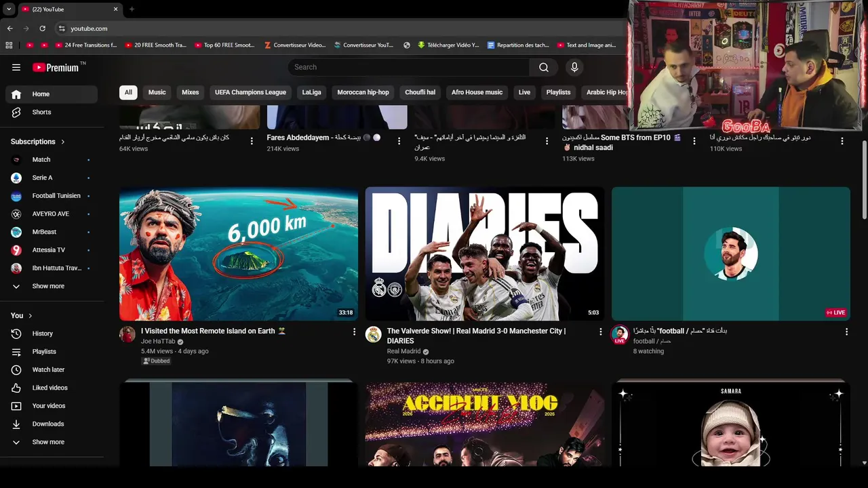Open the browser apps grid icon
The image size is (868, 488).
(x=9, y=45)
